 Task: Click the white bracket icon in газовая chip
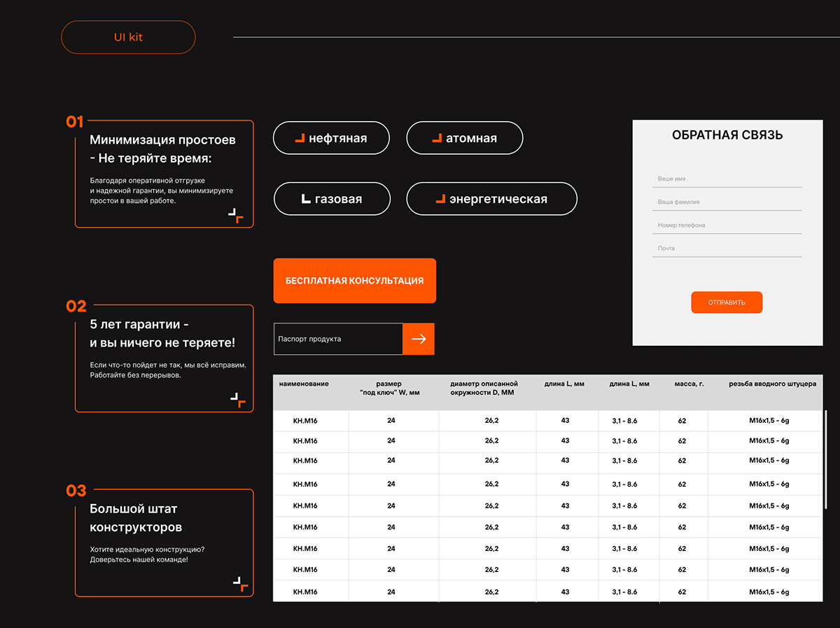[x=305, y=199]
